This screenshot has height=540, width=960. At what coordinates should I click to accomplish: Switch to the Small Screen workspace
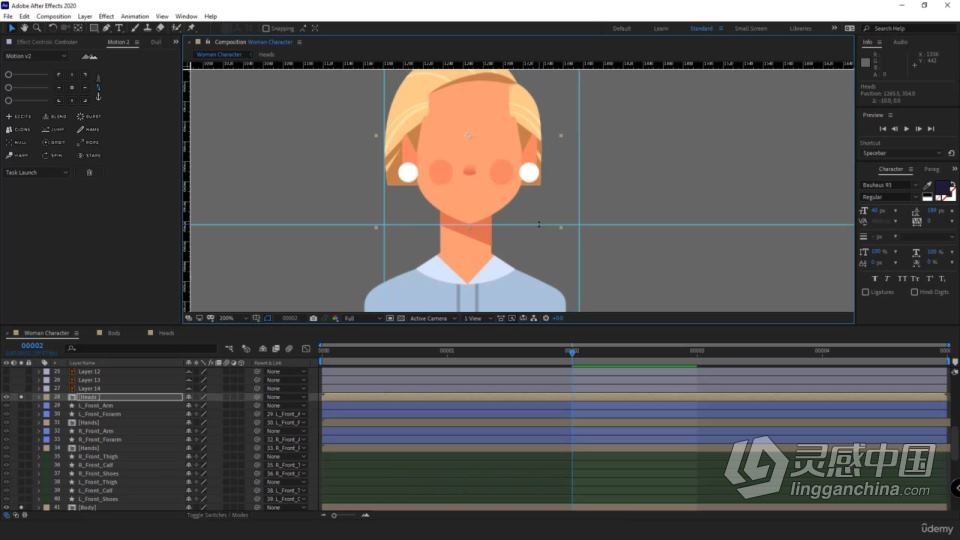coord(751,29)
